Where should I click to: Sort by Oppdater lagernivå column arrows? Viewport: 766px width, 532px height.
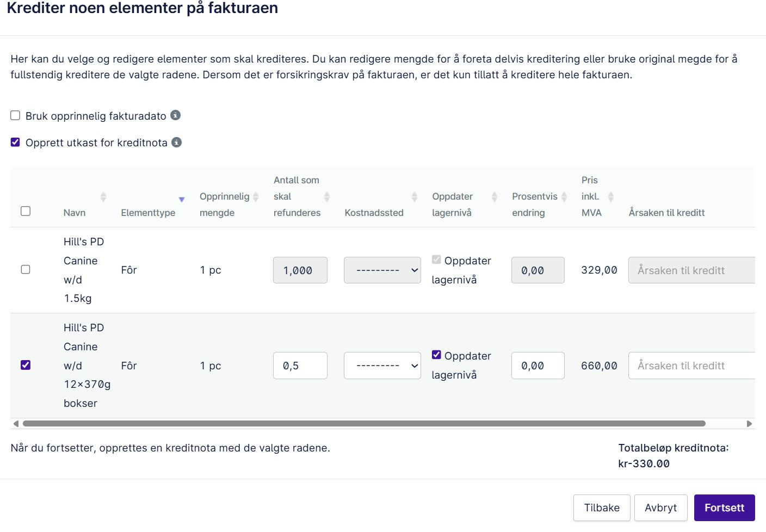click(495, 197)
